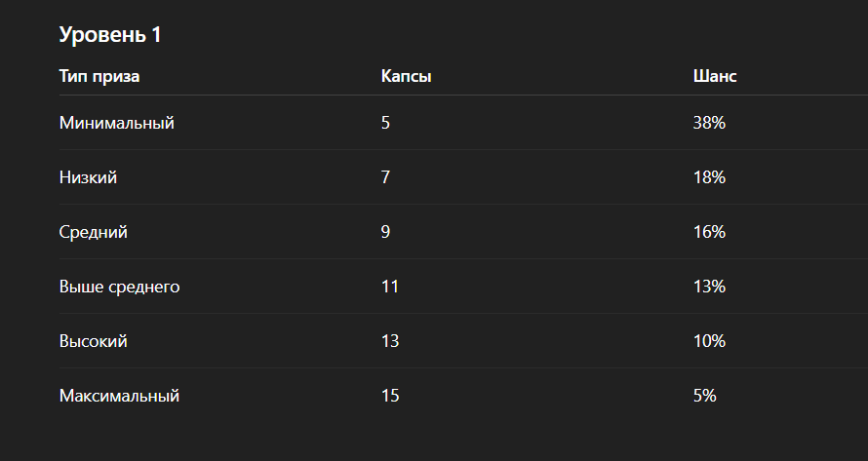Click the "Шанс" column header
The image size is (868, 461).
(x=714, y=76)
